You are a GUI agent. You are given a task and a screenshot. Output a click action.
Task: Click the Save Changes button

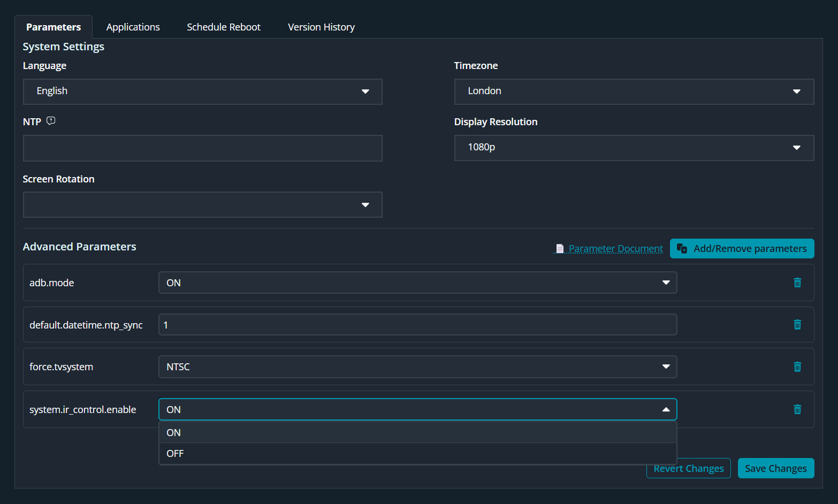pyautogui.click(x=775, y=468)
